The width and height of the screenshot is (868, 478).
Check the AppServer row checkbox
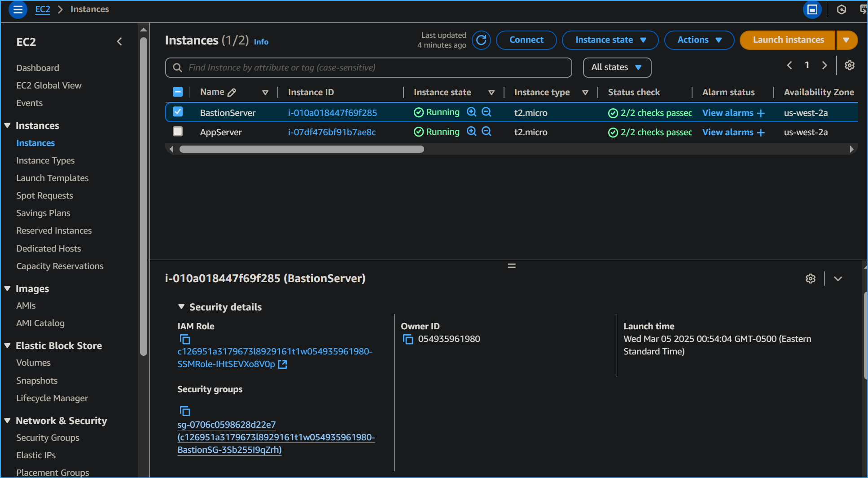[178, 132]
